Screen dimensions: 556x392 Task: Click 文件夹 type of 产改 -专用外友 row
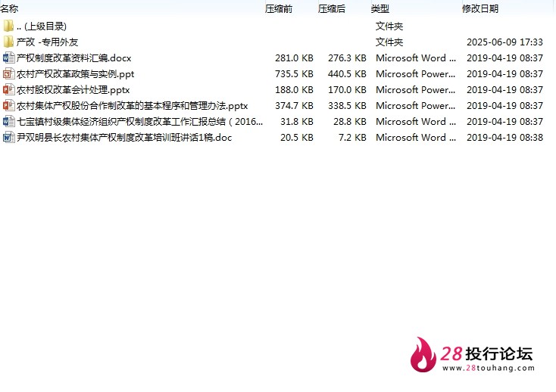tap(389, 42)
